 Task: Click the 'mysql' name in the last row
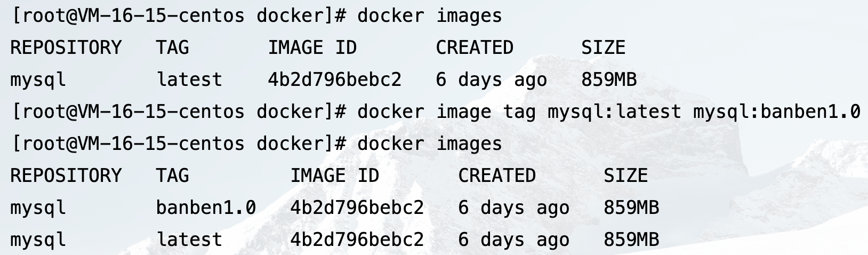[x=38, y=241]
